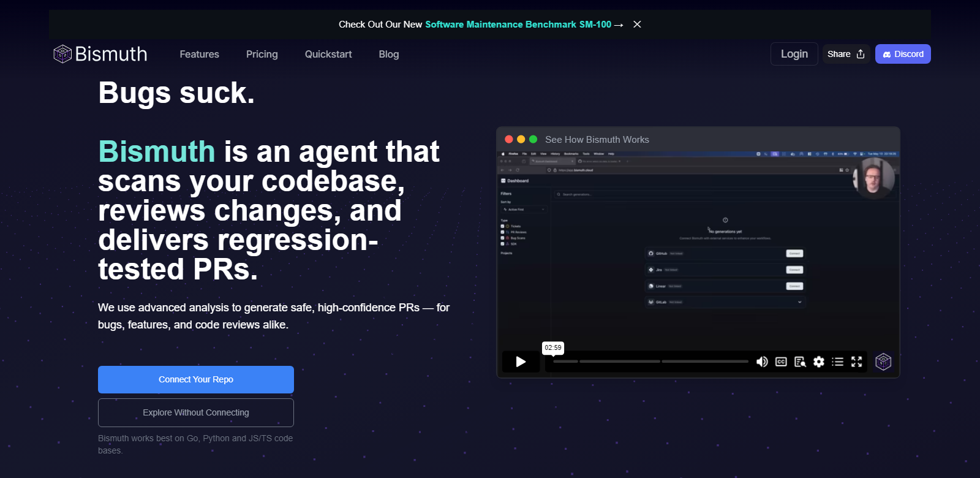980x478 pixels.
Task: Click the Bismuth logo in video player
Action: click(x=883, y=362)
